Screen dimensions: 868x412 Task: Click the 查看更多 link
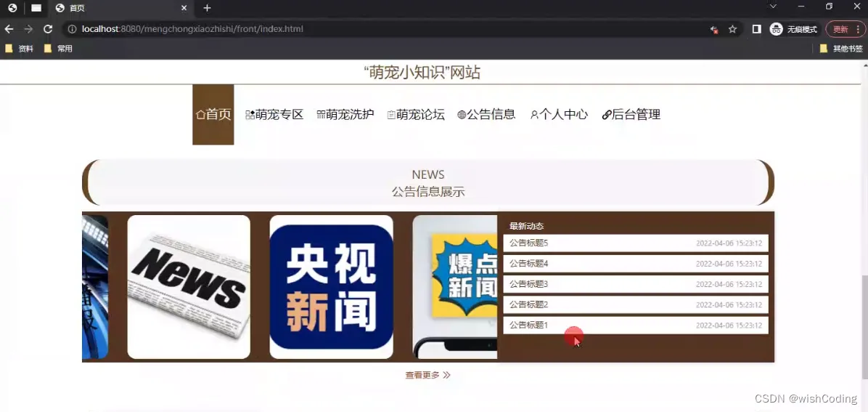[x=428, y=376]
